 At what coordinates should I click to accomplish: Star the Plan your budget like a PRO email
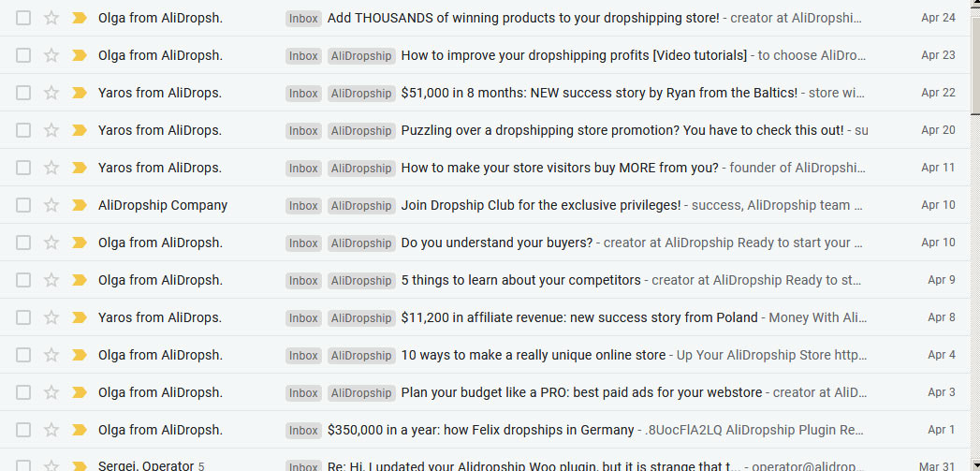tap(51, 393)
